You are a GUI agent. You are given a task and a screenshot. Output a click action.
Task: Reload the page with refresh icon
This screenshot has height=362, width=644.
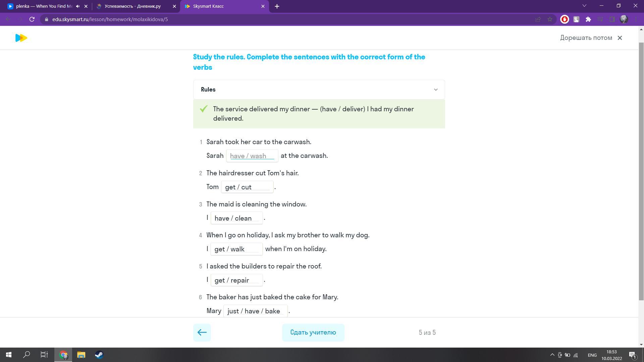pos(32,19)
